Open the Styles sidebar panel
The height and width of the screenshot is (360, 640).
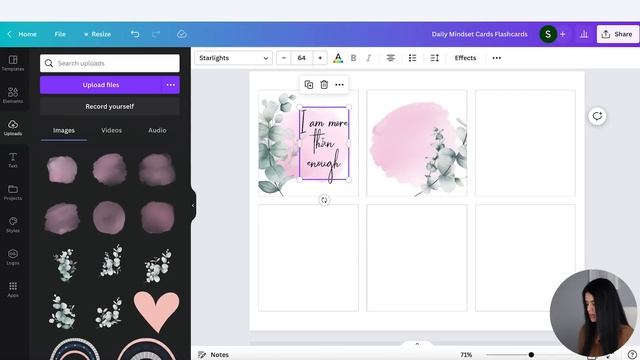point(13,224)
